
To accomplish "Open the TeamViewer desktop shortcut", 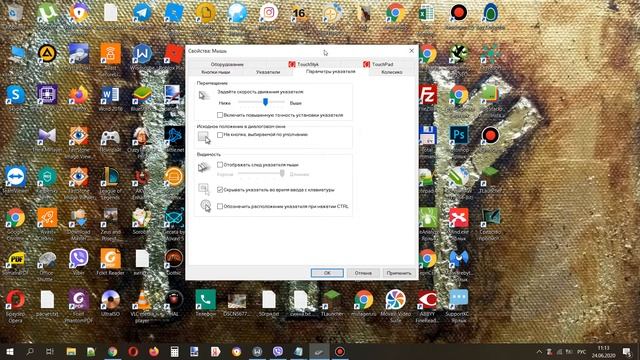I will point(16,176).
